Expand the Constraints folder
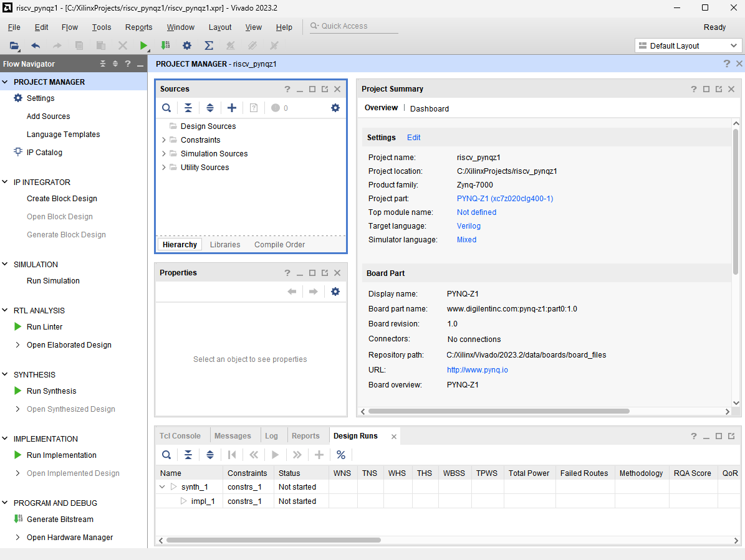 [164, 140]
